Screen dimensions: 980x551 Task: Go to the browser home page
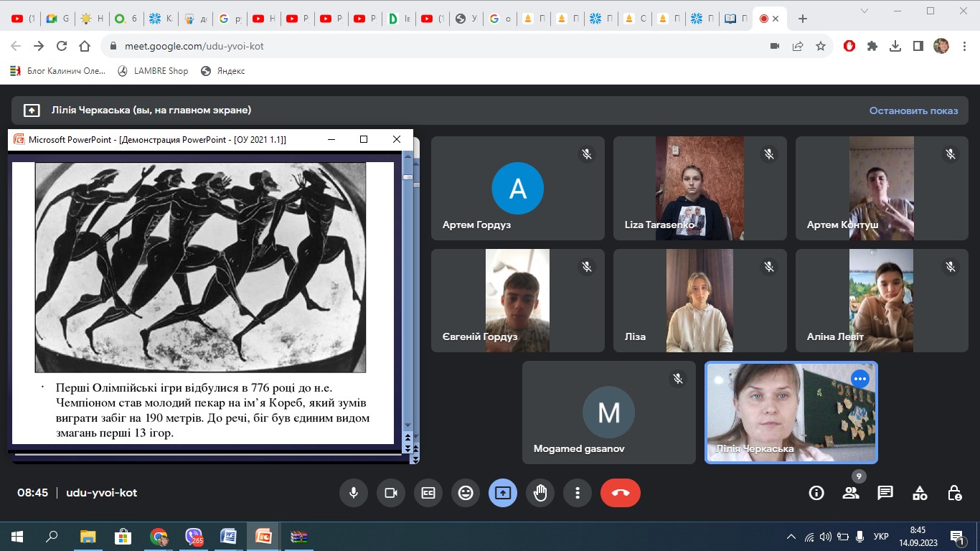85,46
